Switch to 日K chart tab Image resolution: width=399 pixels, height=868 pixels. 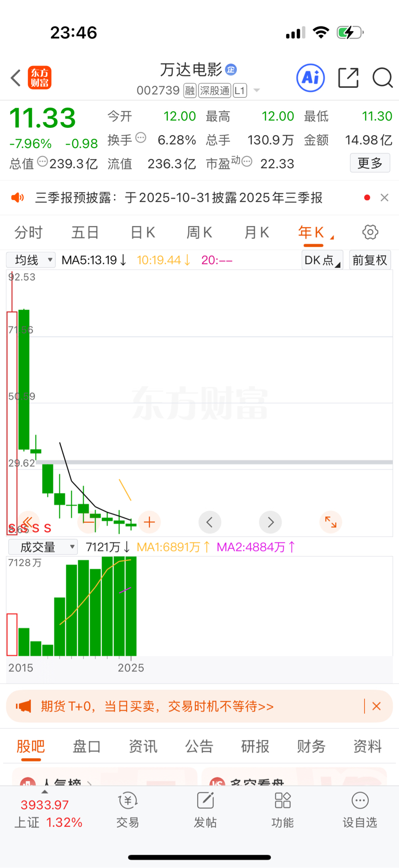coord(143,232)
